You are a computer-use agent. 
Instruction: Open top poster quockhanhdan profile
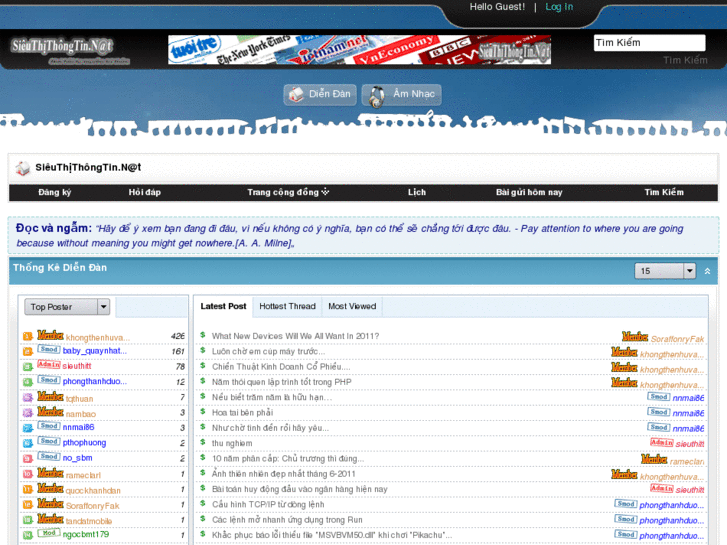[93, 491]
